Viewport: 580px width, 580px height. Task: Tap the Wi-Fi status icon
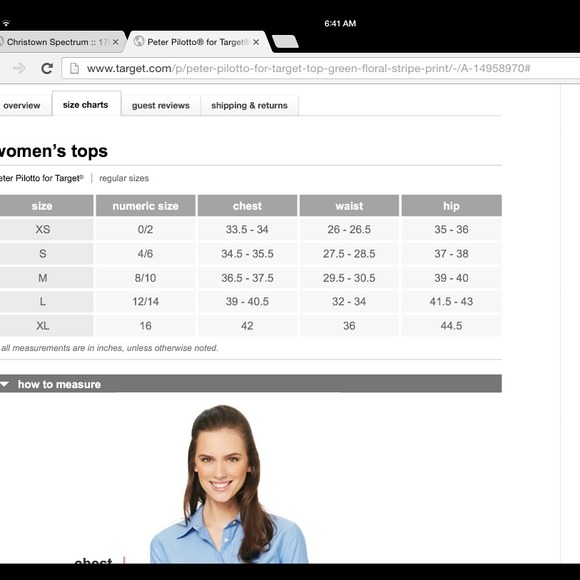[x=6, y=23]
